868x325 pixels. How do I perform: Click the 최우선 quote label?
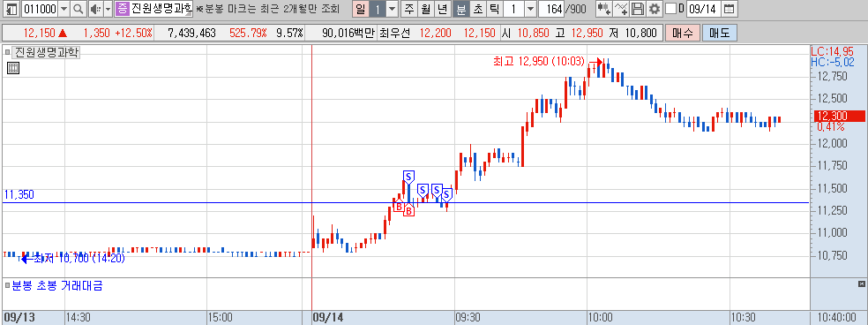click(394, 33)
